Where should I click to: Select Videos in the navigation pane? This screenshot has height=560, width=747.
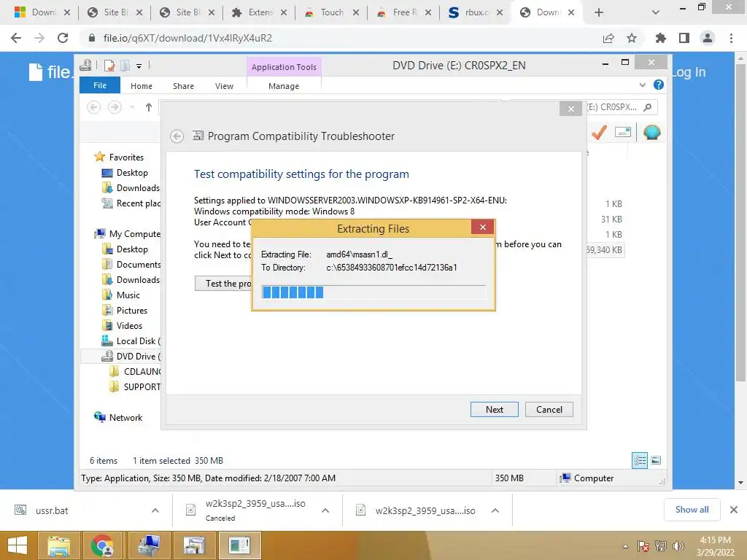[129, 326]
